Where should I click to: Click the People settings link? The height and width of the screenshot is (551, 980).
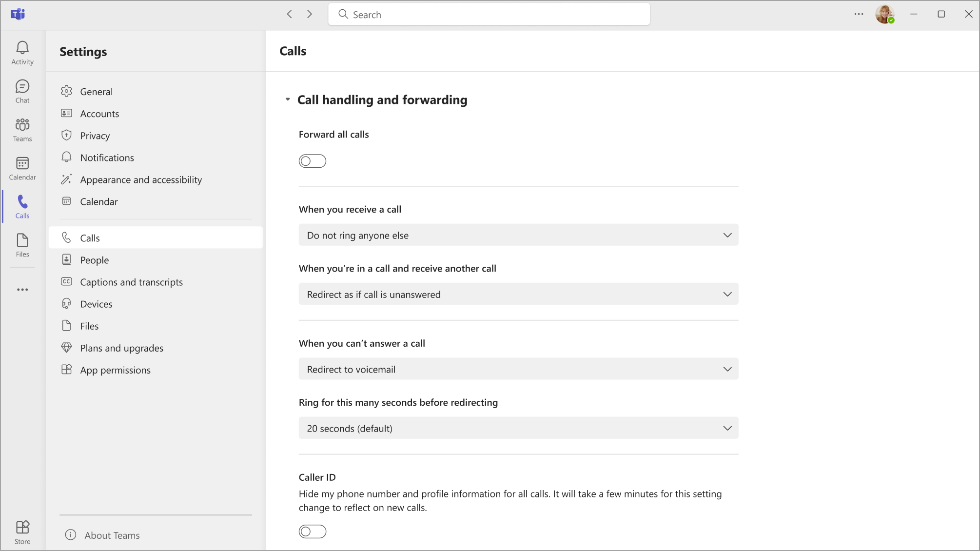click(94, 260)
